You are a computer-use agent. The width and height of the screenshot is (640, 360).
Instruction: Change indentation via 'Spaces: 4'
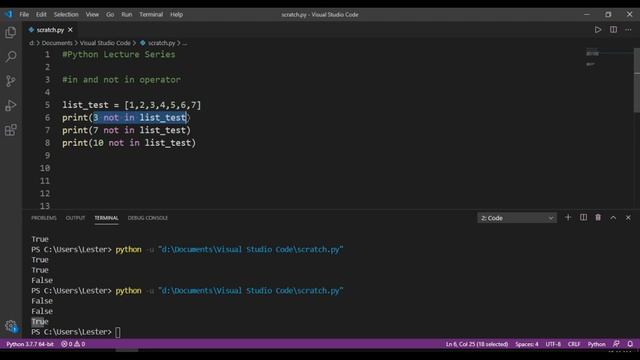point(527,344)
